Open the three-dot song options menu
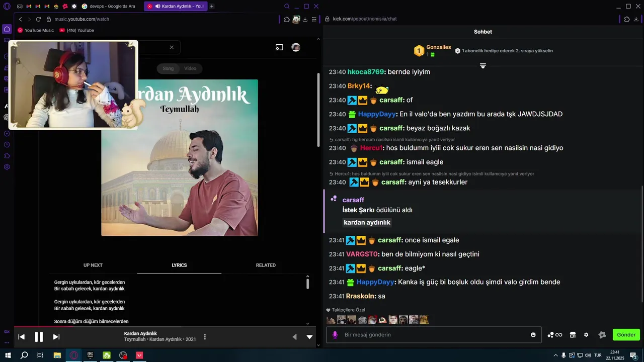The width and height of the screenshot is (644, 362). pyautogui.click(x=205, y=337)
